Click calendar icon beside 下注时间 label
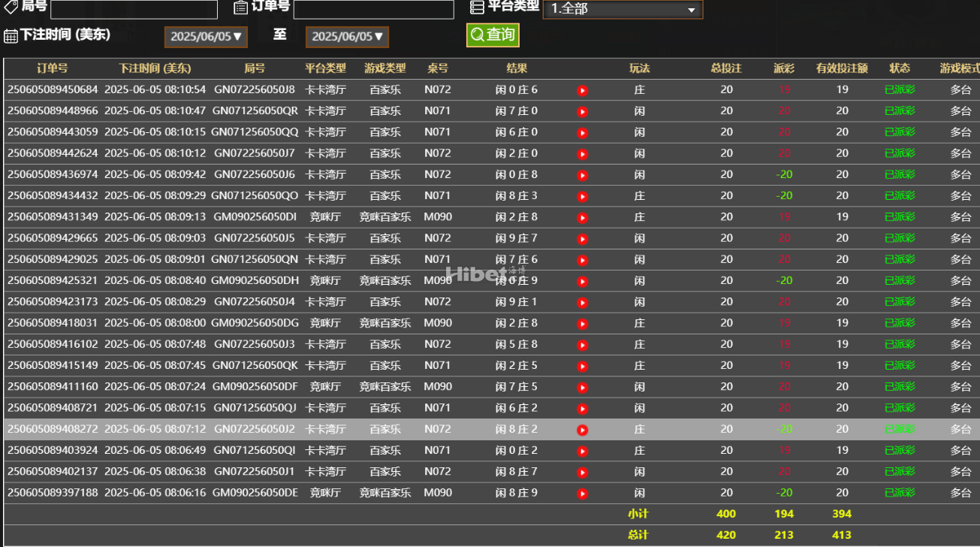Viewport: 980px width, 547px height. [x=11, y=35]
